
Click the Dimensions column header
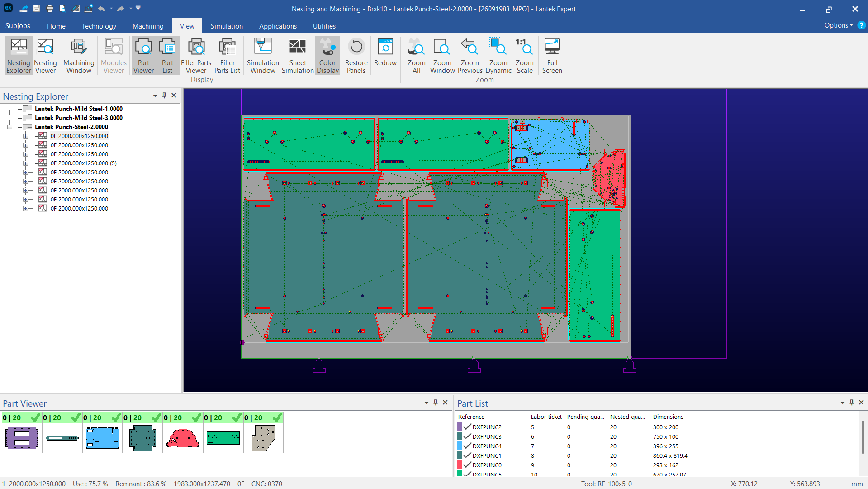tap(668, 417)
